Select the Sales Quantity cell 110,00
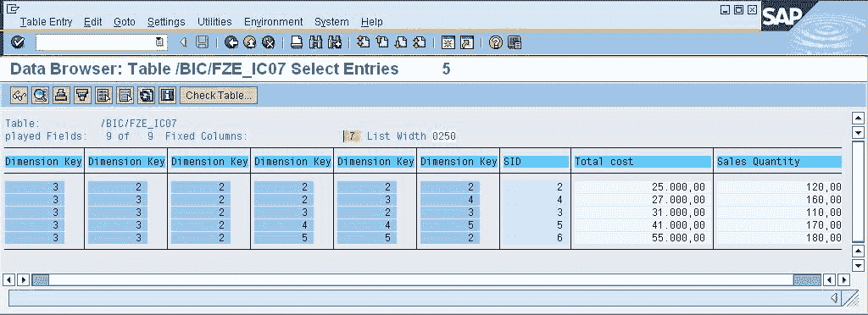This screenshot has width=868, height=315. 780,213
